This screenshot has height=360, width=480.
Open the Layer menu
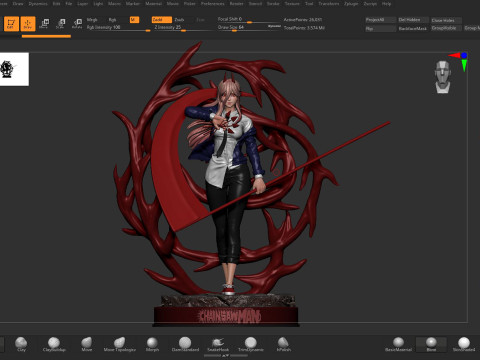coord(83,4)
